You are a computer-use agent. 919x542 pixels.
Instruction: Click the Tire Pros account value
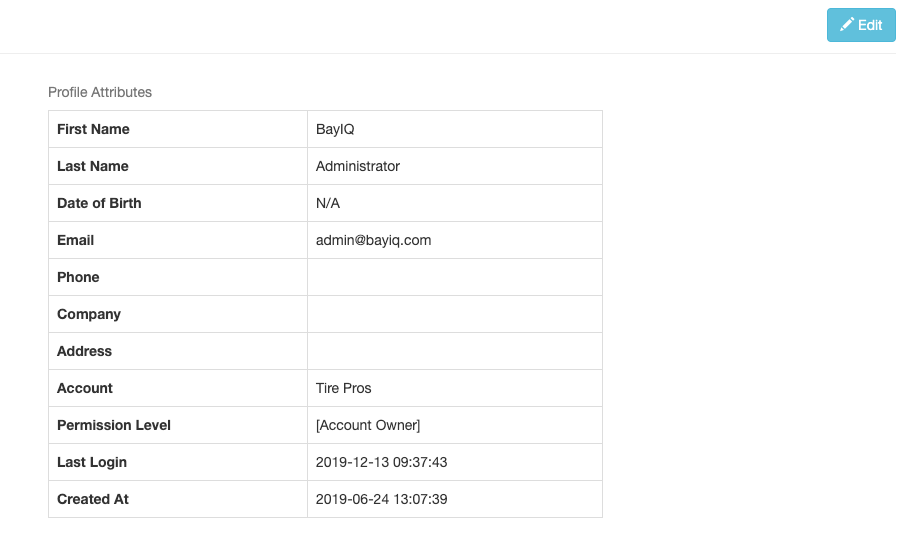coord(343,388)
